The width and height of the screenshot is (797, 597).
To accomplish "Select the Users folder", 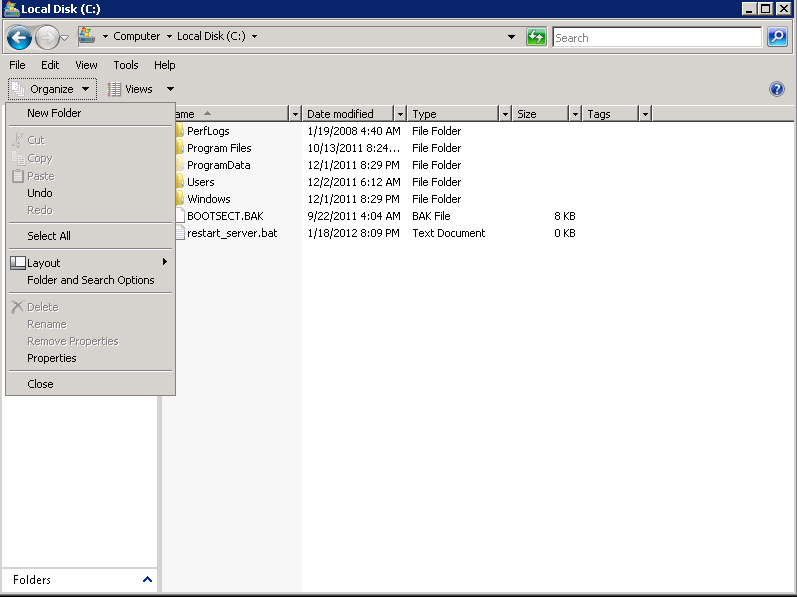I will (x=201, y=182).
